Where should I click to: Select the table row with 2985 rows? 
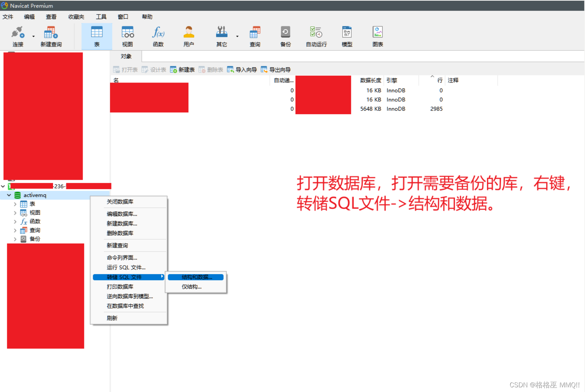(x=304, y=109)
